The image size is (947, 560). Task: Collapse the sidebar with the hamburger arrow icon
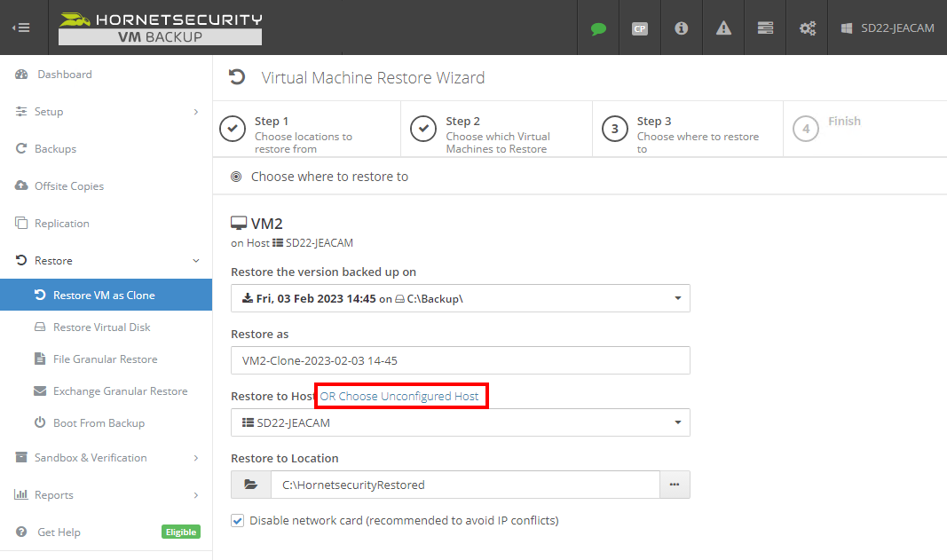coord(20,27)
